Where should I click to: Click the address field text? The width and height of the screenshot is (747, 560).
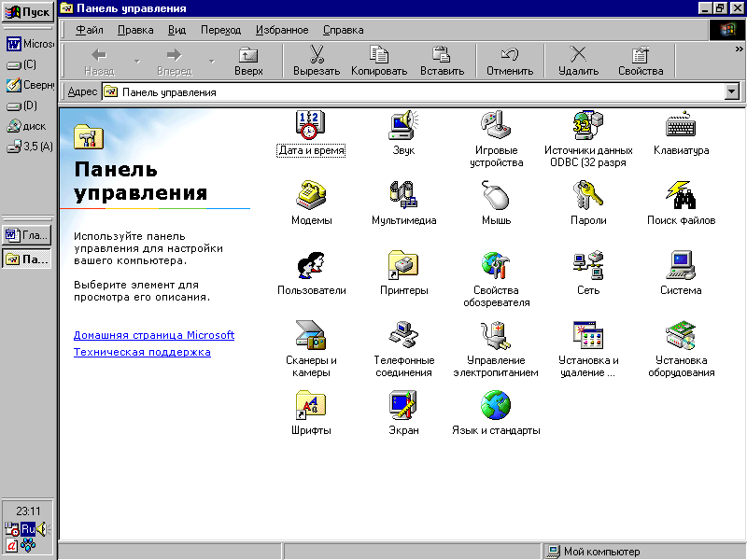[x=169, y=91]
